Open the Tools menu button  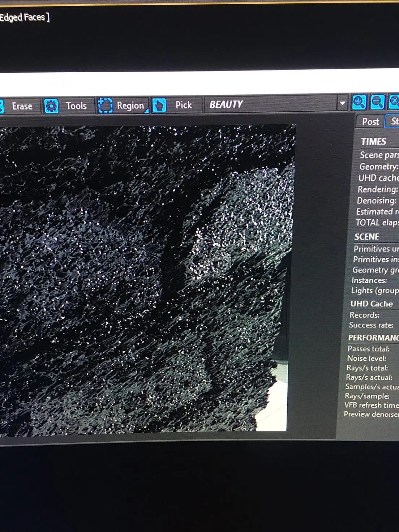point(69,106)
